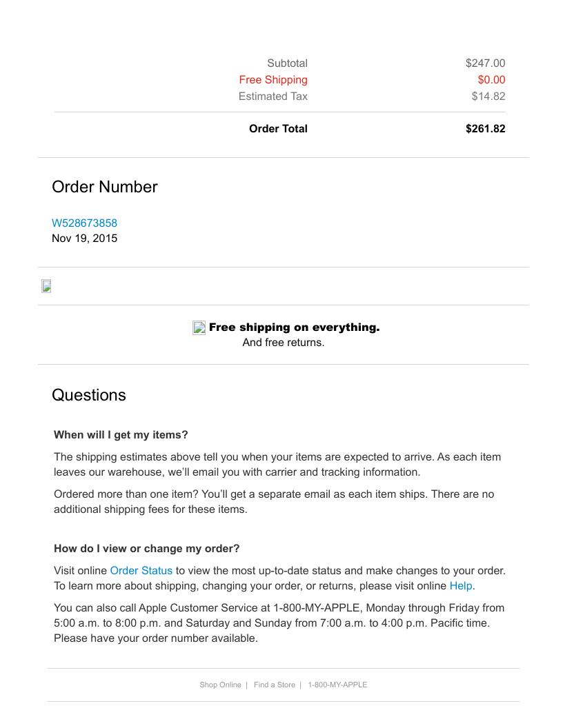Viewport: 563px width, 728px height.
Task: Click the image icon beside "Free shipping on everything"
Action: click(x=199, y=327)
